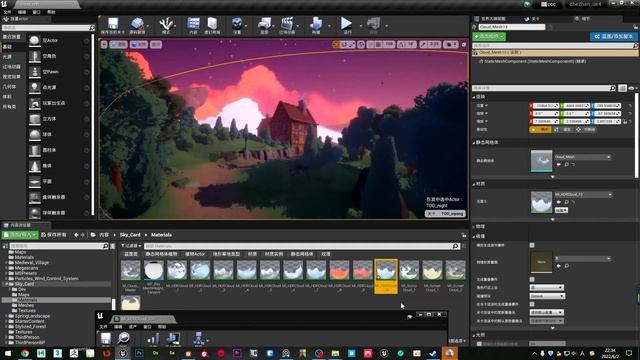The width and height of the screenshot is (640, 360).
Task: Open the Help (帮助) menu in main window
Action: point(51,12)
